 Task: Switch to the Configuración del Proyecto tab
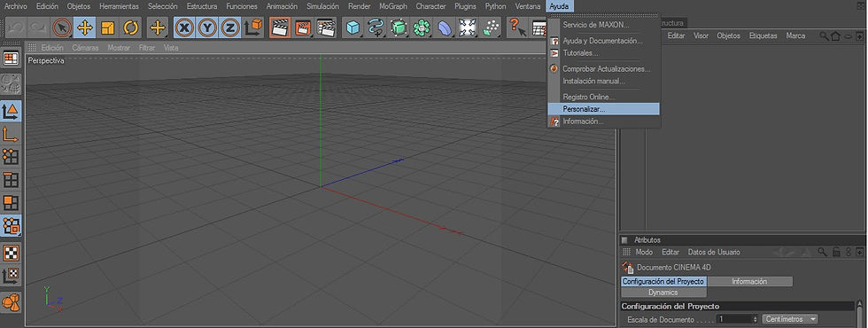[x=663, y=282]
